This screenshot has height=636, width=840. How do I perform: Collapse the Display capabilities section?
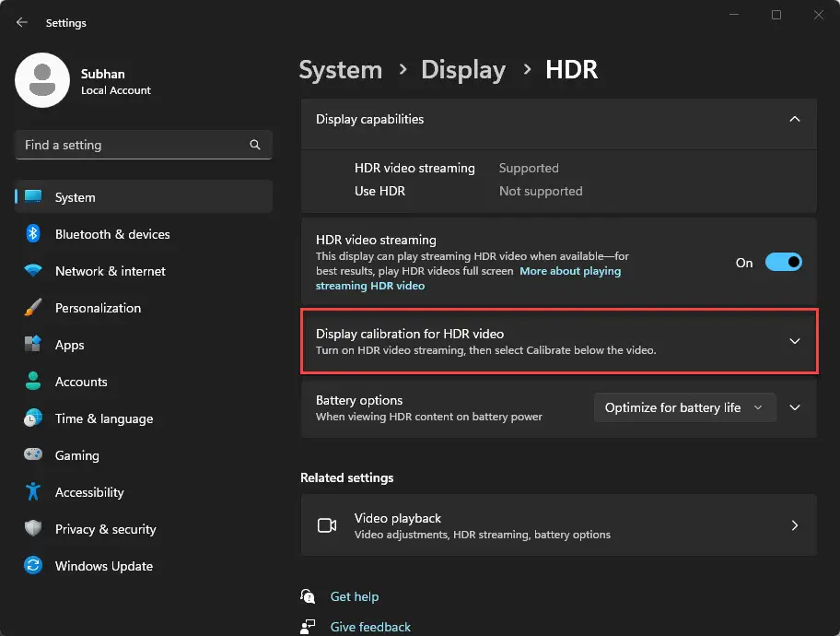(x=794, y=119)
